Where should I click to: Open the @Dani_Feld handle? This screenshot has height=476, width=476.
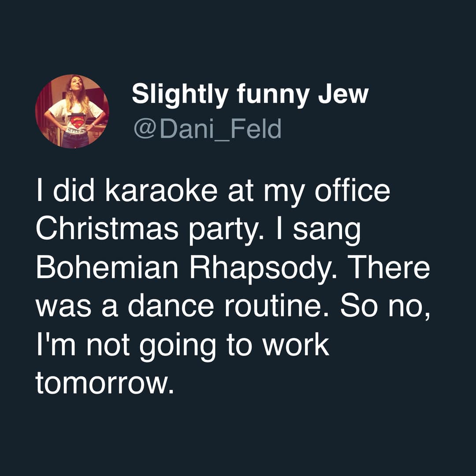207,129
